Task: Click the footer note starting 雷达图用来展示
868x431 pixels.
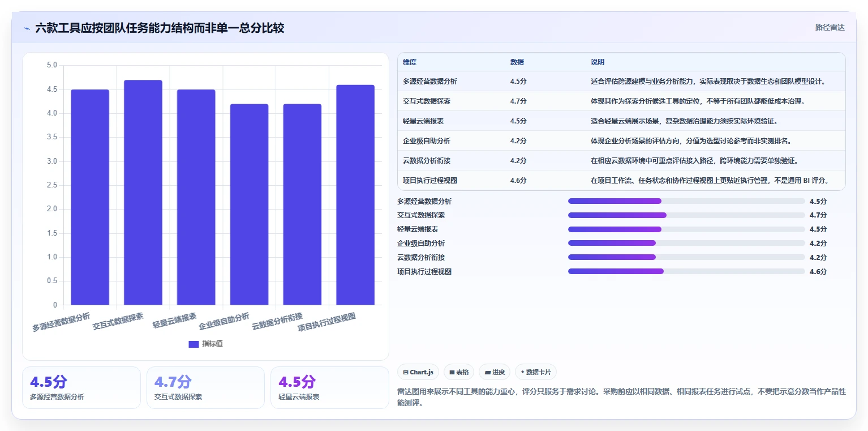Action: point(622,398)
